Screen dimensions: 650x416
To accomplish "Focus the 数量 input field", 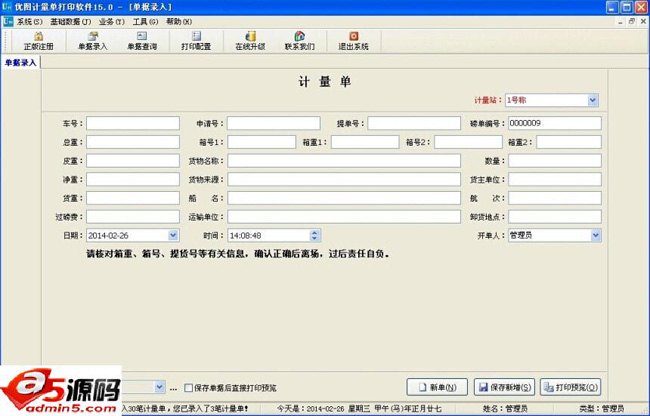I will (555, 161).
